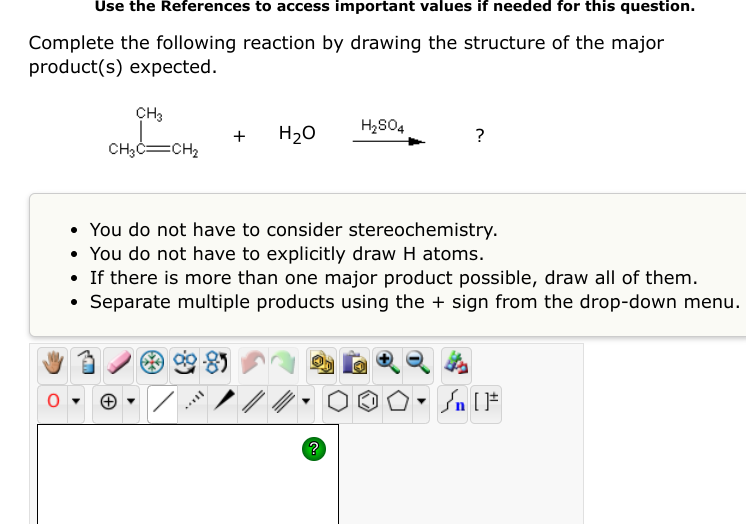Select the positive charge tool
This screenshot has height=524, width=746.
pos(108,402)
